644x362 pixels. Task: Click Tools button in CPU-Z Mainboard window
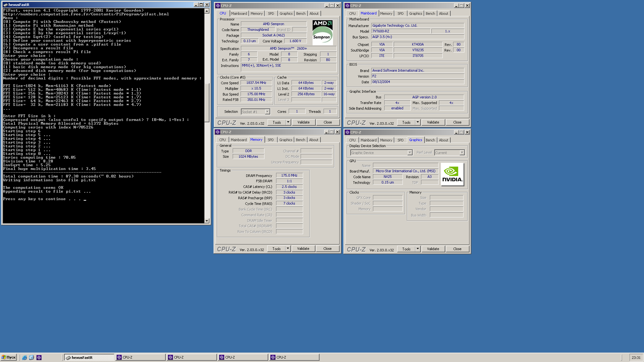406,122
